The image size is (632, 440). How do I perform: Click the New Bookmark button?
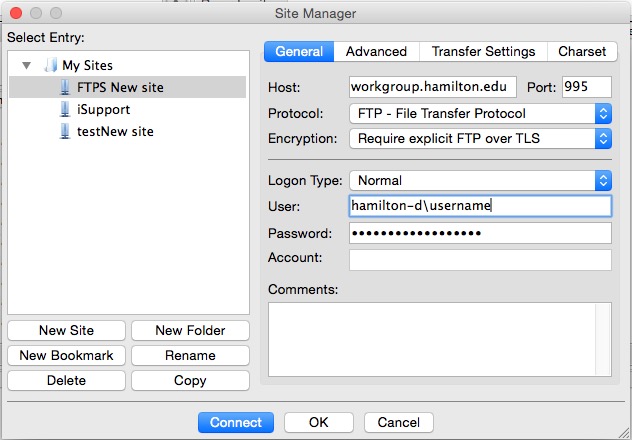click(x=67, y=355)
